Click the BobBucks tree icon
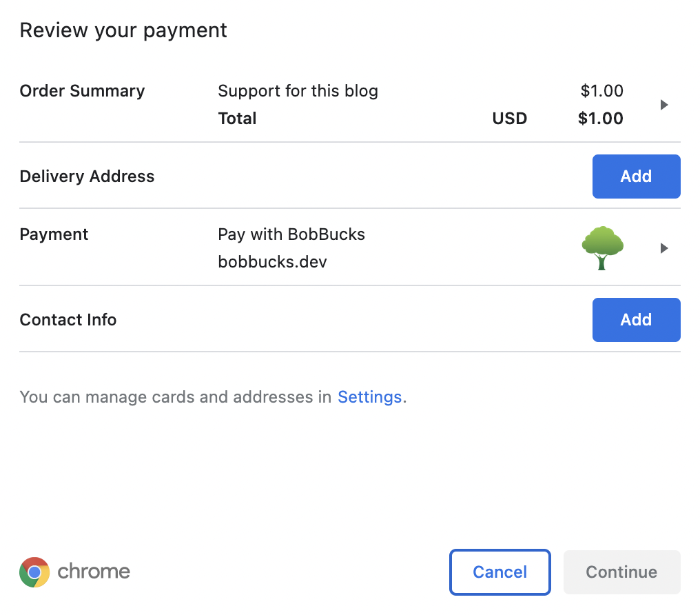700x615 pixels. pos(602,248)
